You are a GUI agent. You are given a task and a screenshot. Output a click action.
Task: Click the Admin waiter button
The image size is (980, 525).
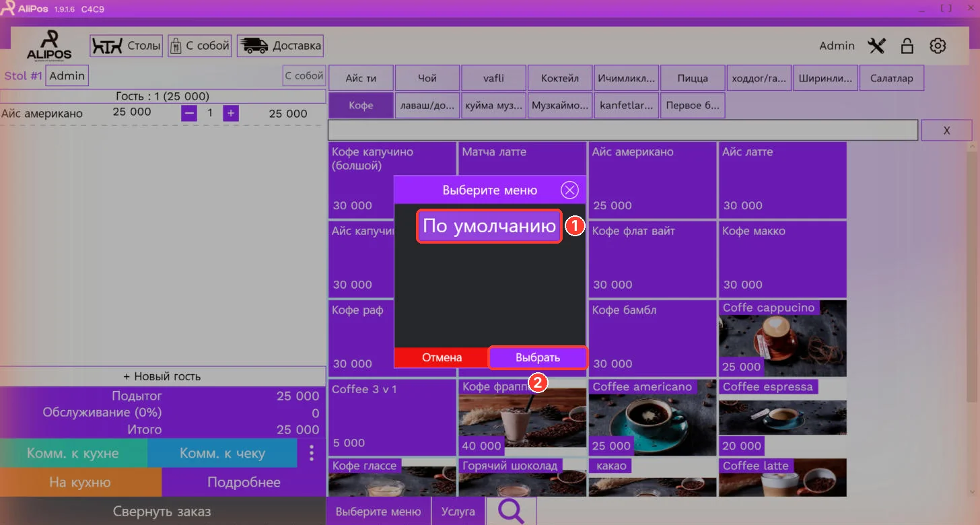click(x=67, y=75)
